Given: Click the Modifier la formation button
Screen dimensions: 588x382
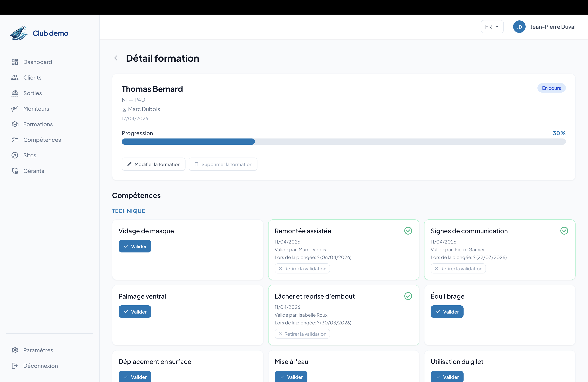Looking at the screenshot, I should [x=153, y=164].
